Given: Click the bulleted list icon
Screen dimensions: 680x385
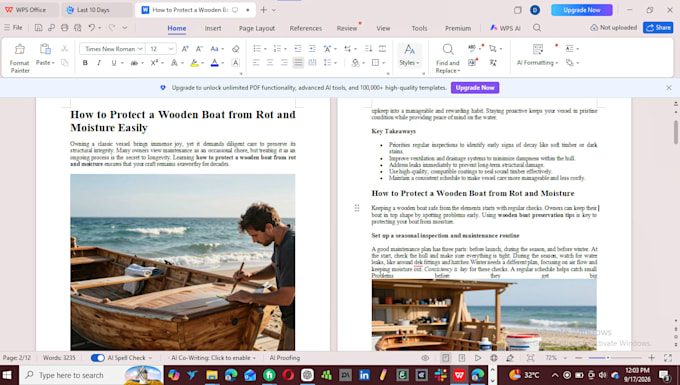Looking at the screenshot, I should pyautogui.click(x=257, y=49).
